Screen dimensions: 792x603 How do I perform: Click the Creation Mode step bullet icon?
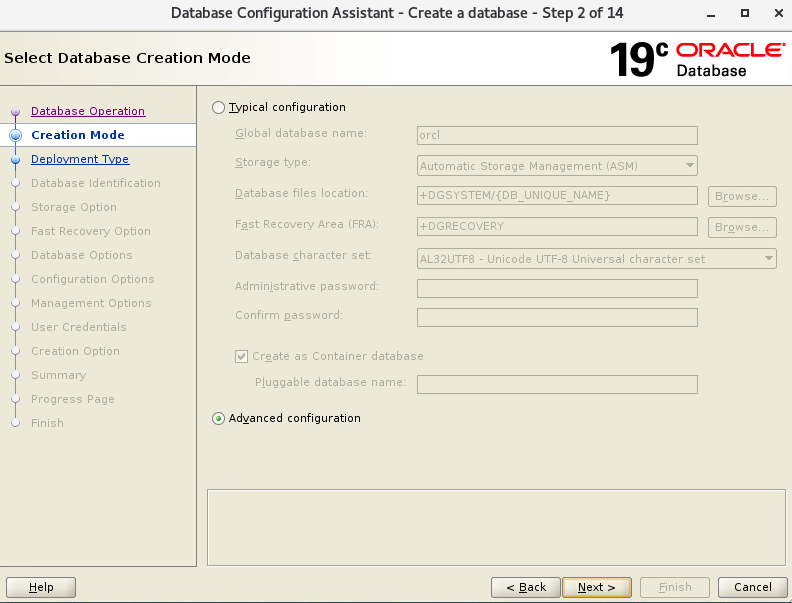pos(15,135)
